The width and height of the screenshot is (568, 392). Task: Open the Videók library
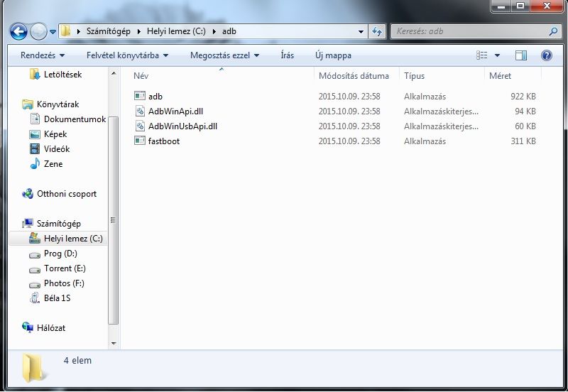(x=57, y=149)
